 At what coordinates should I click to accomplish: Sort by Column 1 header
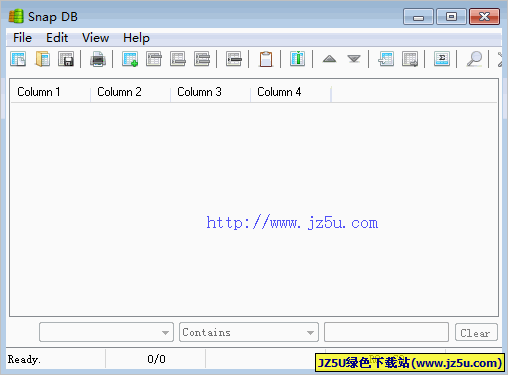click(x=51, y=92)
